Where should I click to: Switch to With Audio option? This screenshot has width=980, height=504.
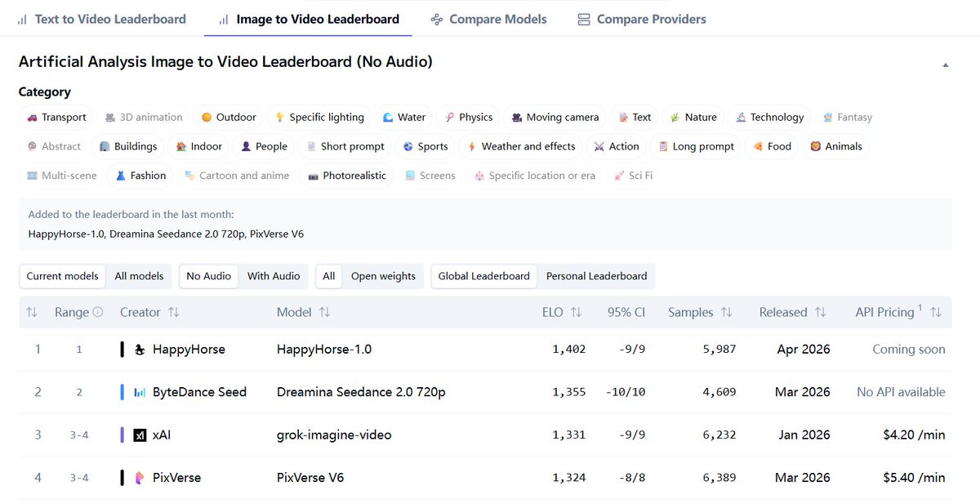point(274,276)
